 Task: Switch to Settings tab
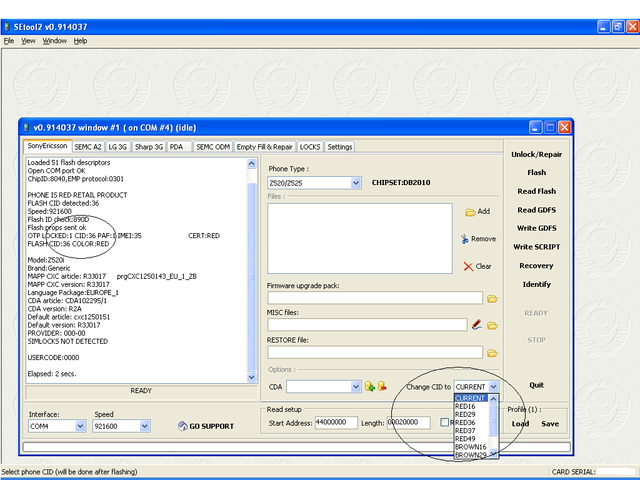pyautogui.click(x=340, y=147)
